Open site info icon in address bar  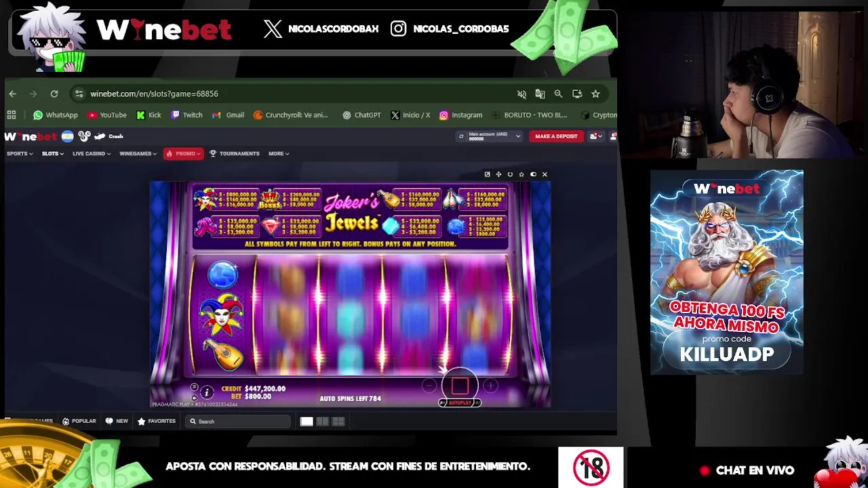[79, 94]
